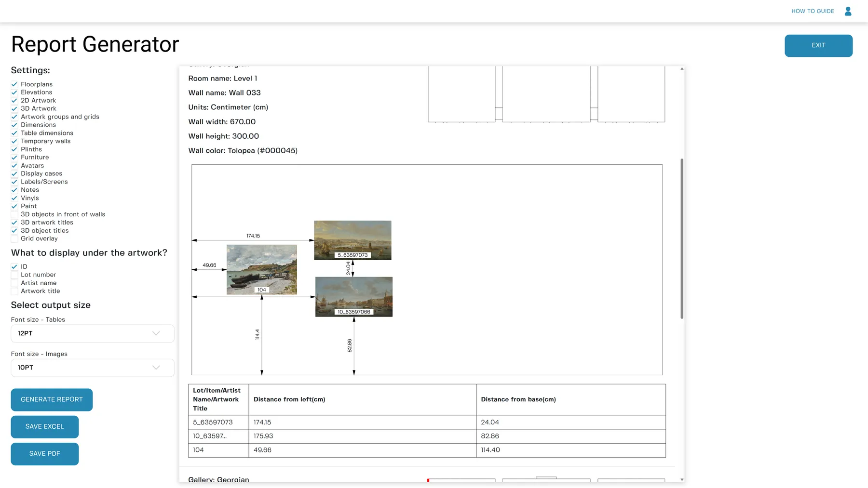Toggle Artwork groups and grids checkbox
The width and height of the screenshot is (868, 488).
(14, 117)
